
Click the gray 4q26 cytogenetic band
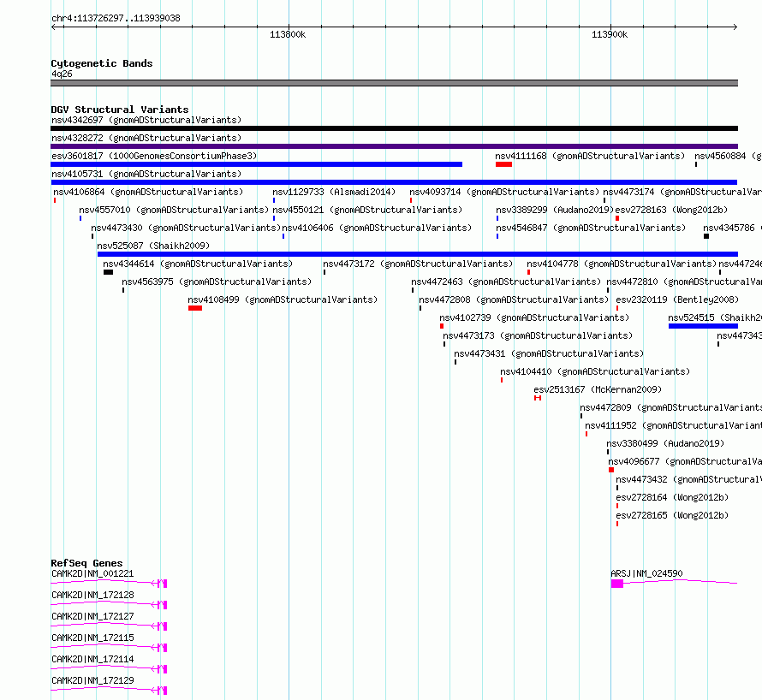394,83
